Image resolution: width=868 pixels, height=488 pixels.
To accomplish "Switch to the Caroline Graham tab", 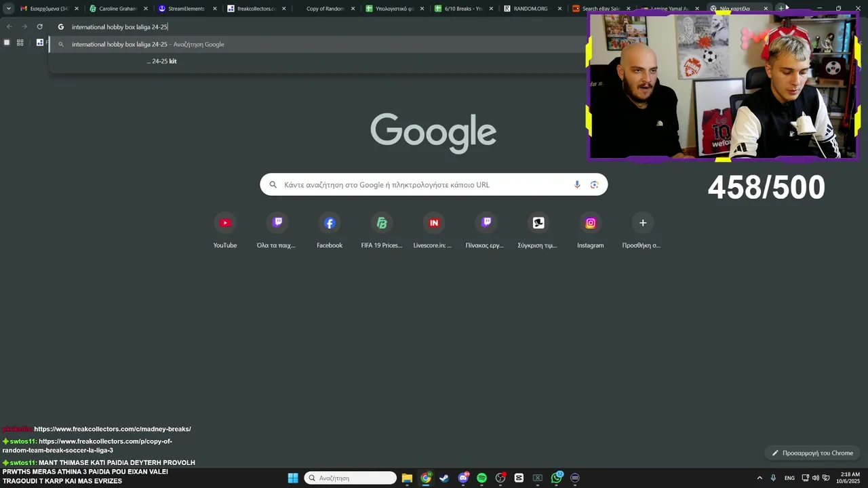I will click(118, 8).
